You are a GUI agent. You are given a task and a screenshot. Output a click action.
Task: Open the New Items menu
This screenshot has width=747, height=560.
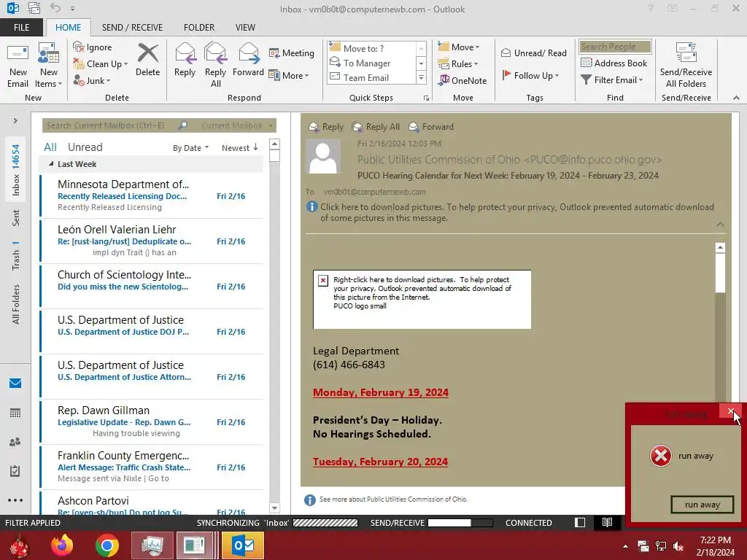(49, 66)
